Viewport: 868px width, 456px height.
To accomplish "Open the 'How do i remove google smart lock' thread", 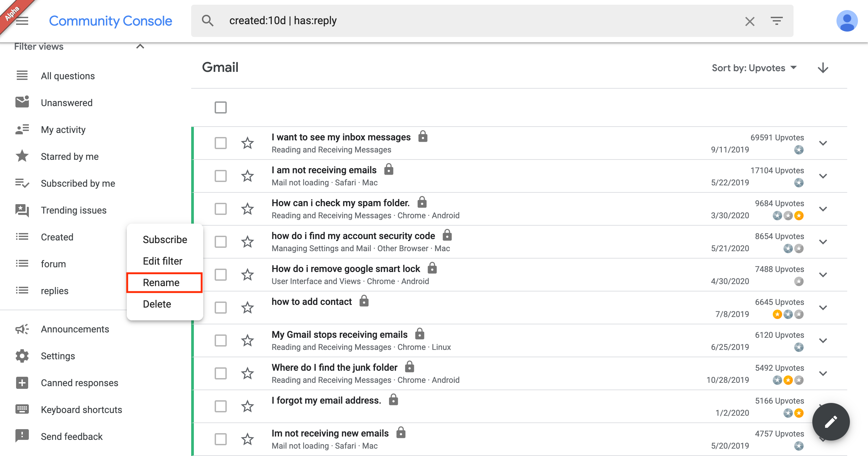I will 346,269.
